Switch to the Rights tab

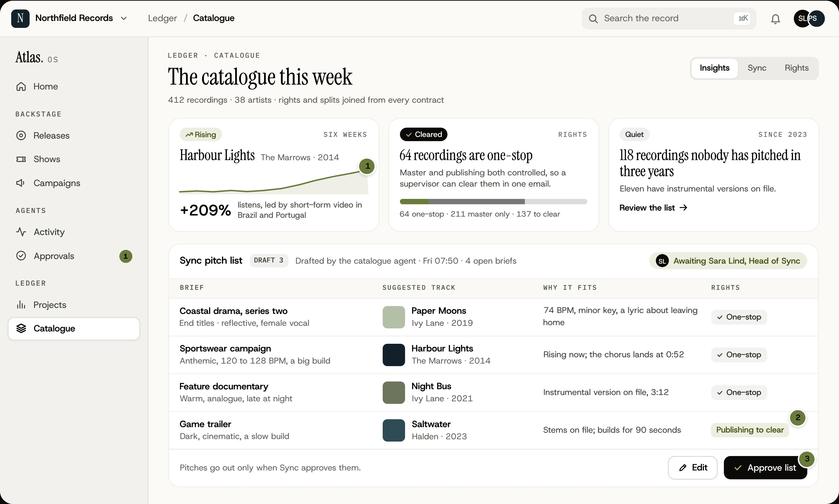pyautogui.click(x=796, y=68)
